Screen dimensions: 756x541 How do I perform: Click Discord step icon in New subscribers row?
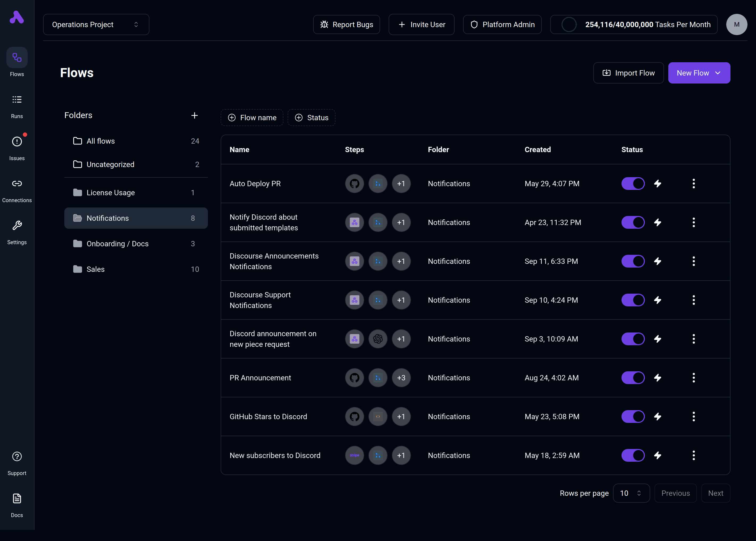(x=378, y=455)
